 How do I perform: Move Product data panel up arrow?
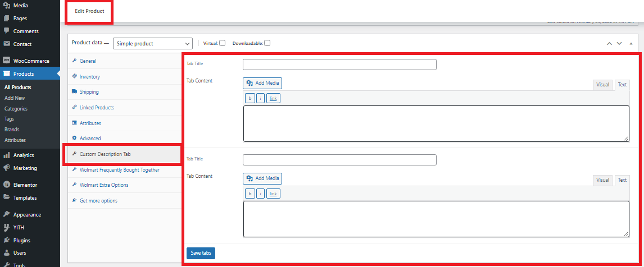click(x=610, y=44)
